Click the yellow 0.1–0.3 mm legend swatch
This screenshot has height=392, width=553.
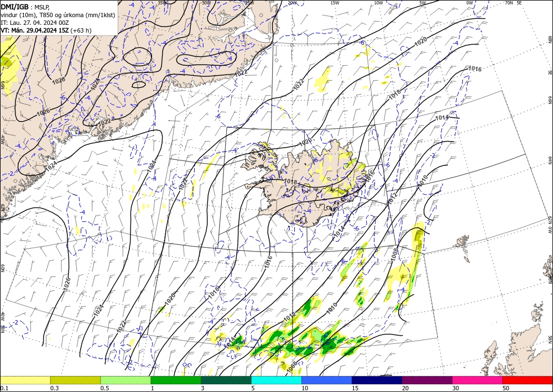click(25, 380)
